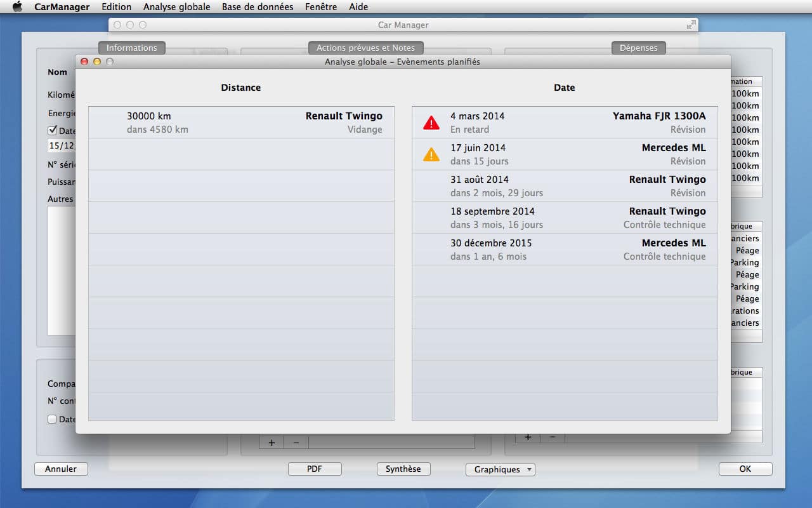This screenshot has width=812, height=508.
Task: Click the plus button under Actions prévues list
Action: pyautogui.click(x=272, y=443)
